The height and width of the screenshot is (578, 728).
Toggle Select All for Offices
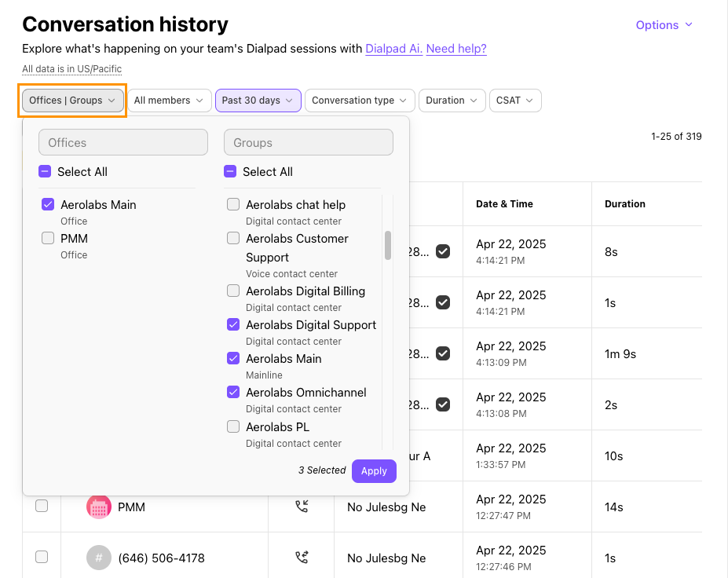coord(45,172)
